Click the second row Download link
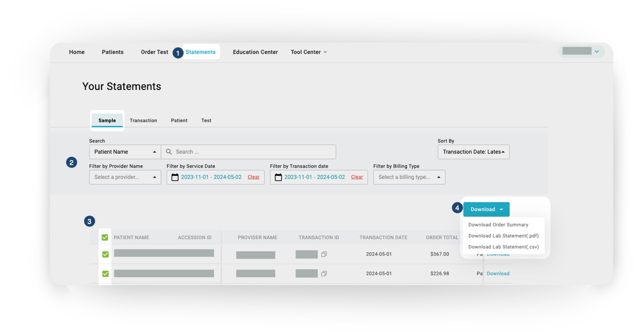 click(x=498, y=273)
